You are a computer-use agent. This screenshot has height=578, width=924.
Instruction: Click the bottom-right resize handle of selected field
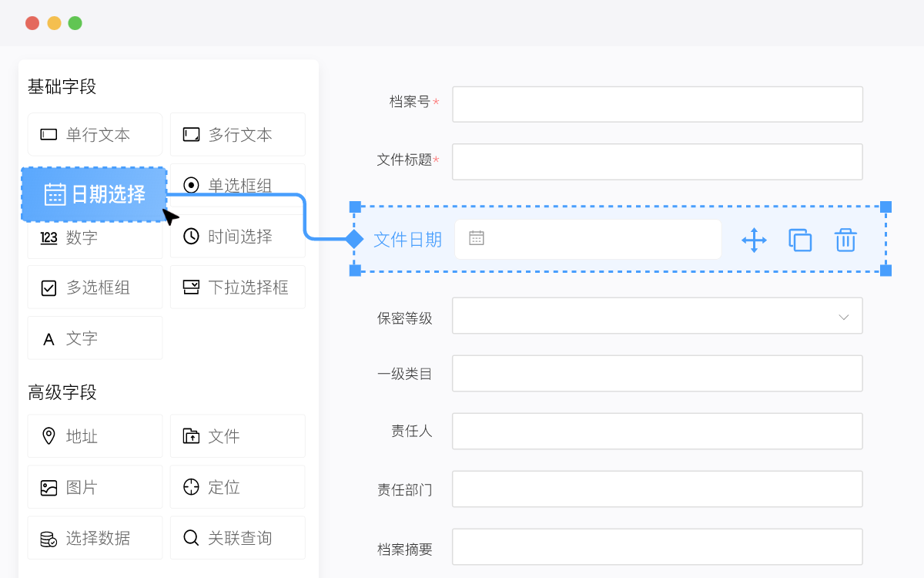[885, 271]
